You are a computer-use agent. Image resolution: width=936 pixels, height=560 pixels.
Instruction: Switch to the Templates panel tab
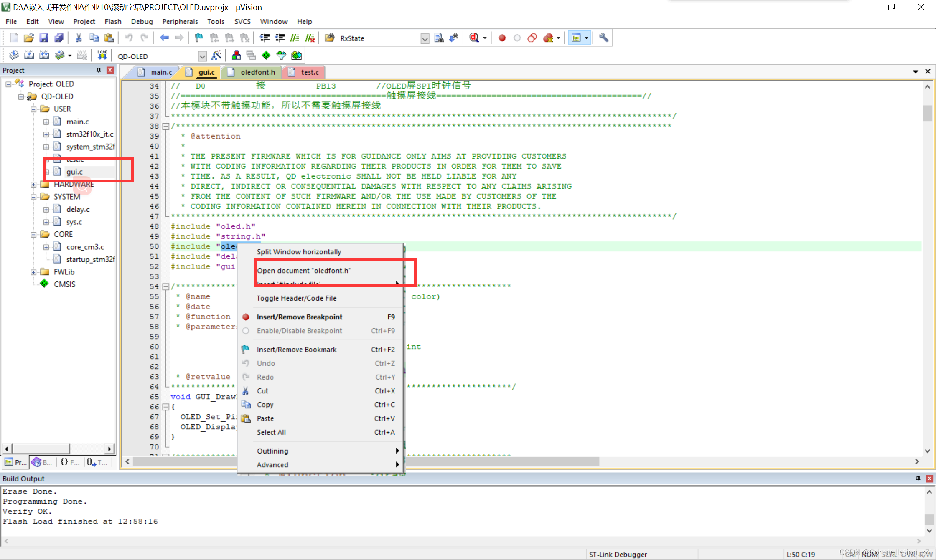coord(97,462)
